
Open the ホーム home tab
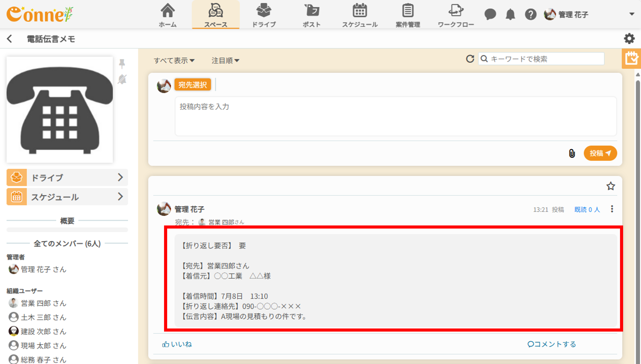point(168,15)
